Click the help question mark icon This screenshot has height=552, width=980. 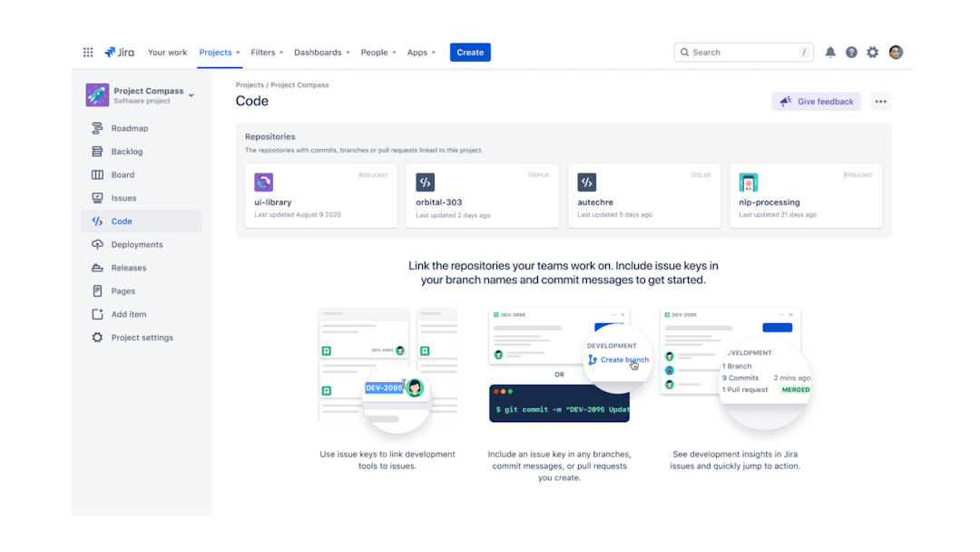851,52
